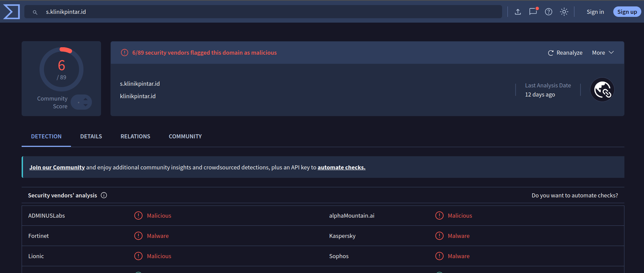The image size is (644, 273).
Task: Click the Malware verdict for Sophos
Action: pos(459,256)
